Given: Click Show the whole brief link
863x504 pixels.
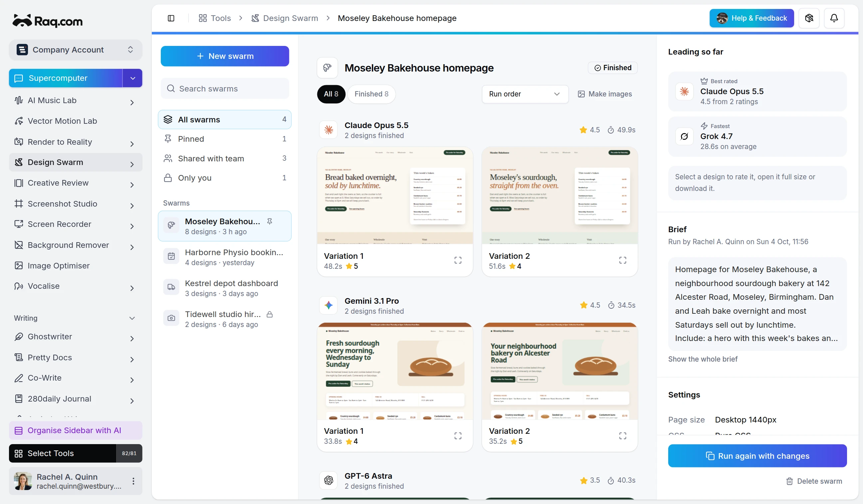Looking at the screenshot, I should [x=703, y=359].
